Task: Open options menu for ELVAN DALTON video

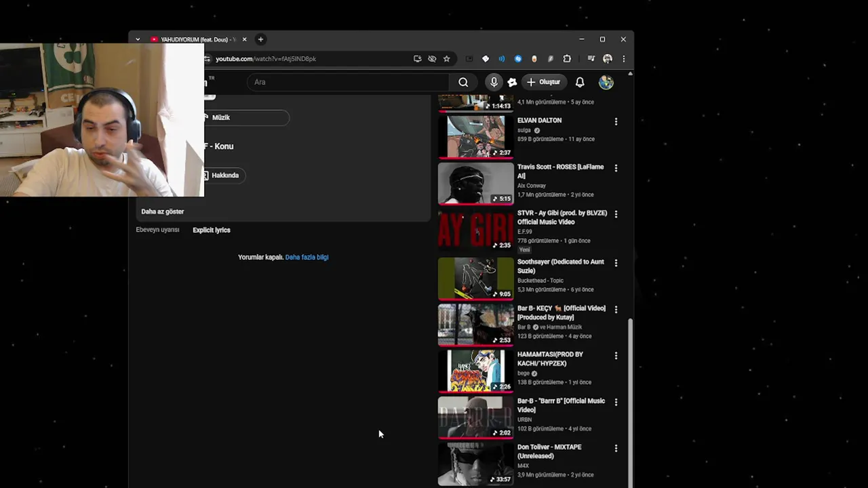Action: point(616,121)
